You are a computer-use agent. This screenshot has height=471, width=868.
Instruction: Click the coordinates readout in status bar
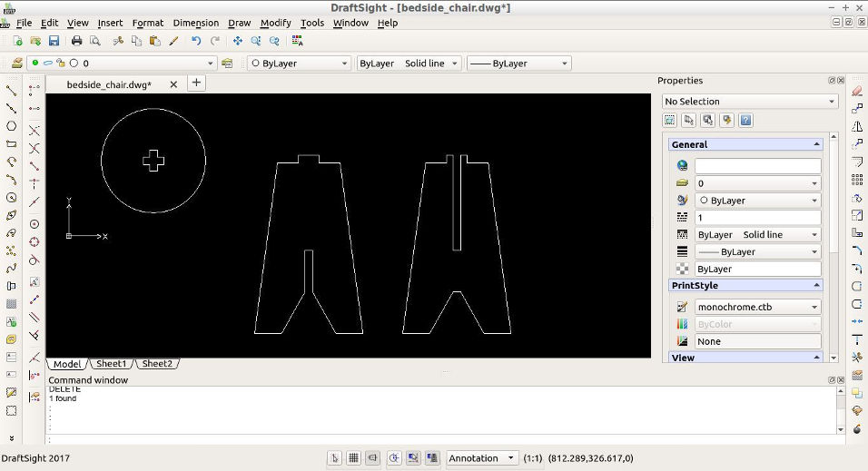[591, 458]
